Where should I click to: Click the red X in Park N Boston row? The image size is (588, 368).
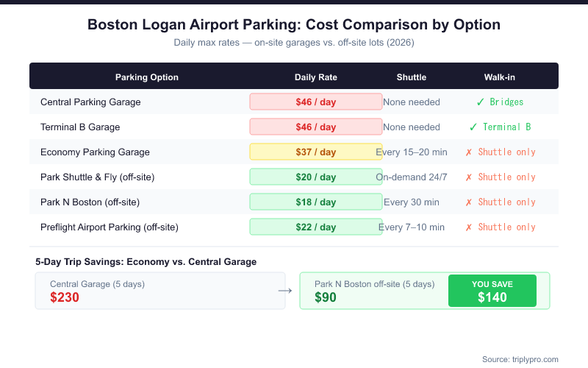(x=469, y=202)
